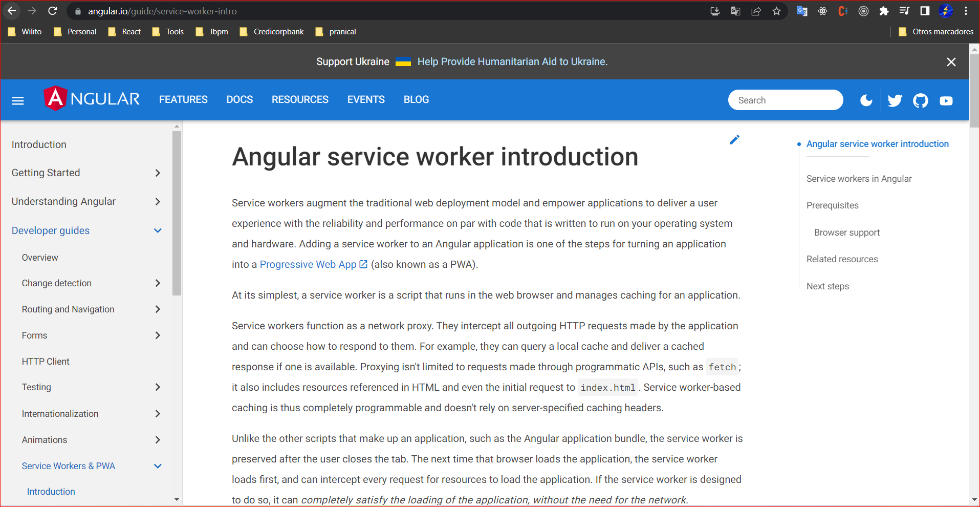The image size is (980, 507).
Task: Click the Angular logo
Action: [x=92, y=99]
